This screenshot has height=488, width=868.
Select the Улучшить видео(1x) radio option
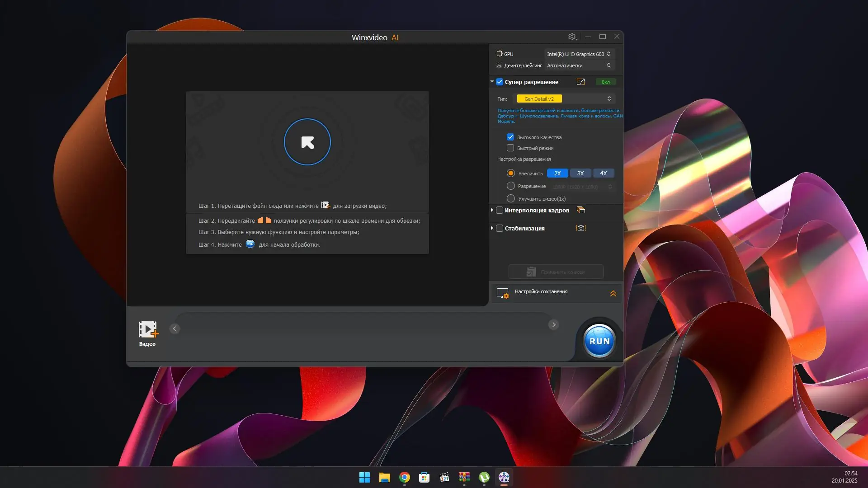511,198
